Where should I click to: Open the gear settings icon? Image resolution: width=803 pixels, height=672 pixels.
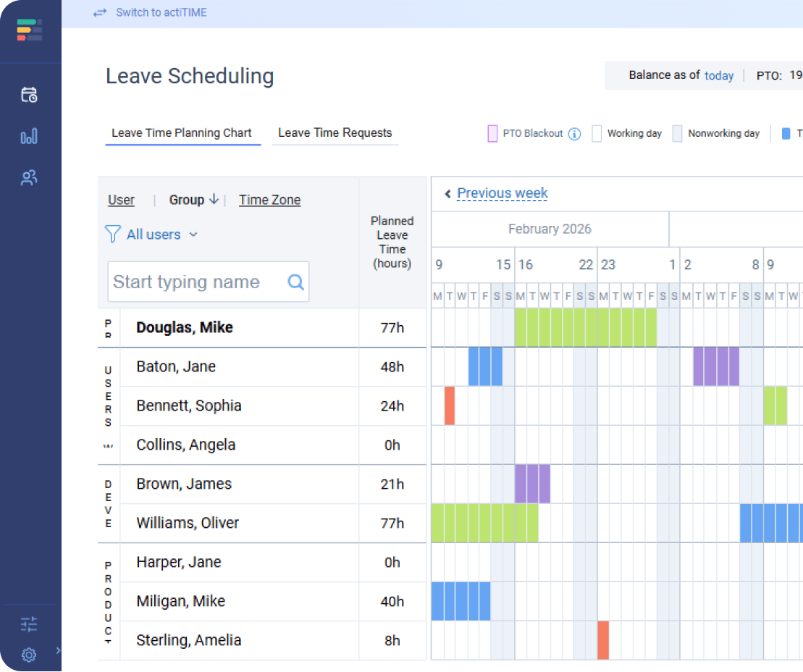[29, 655]
